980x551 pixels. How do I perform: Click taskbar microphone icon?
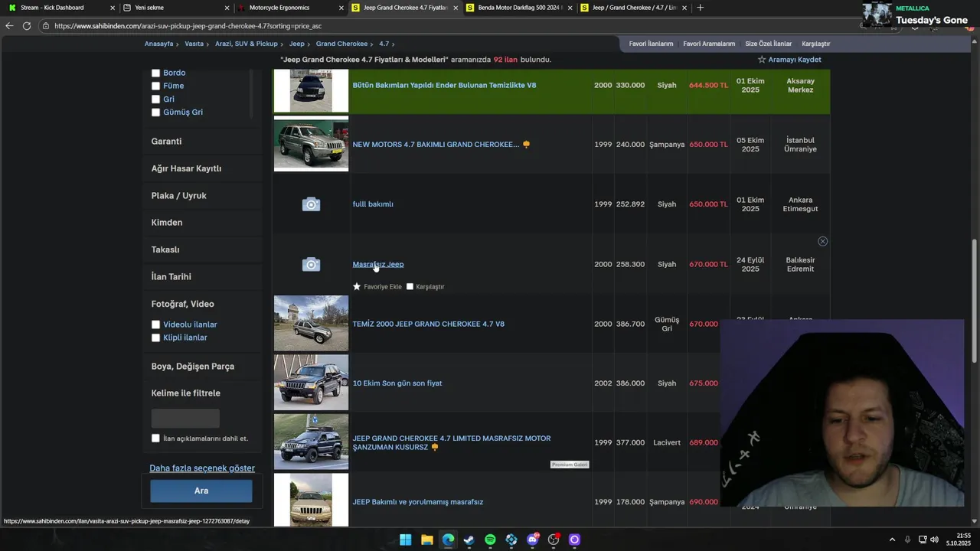pos(907,540)
